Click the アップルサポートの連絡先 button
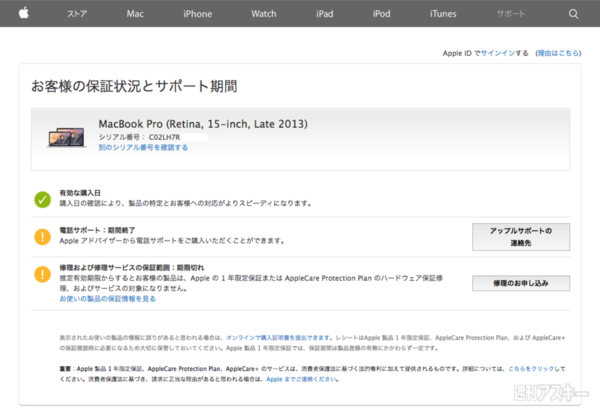 [521, 237]
